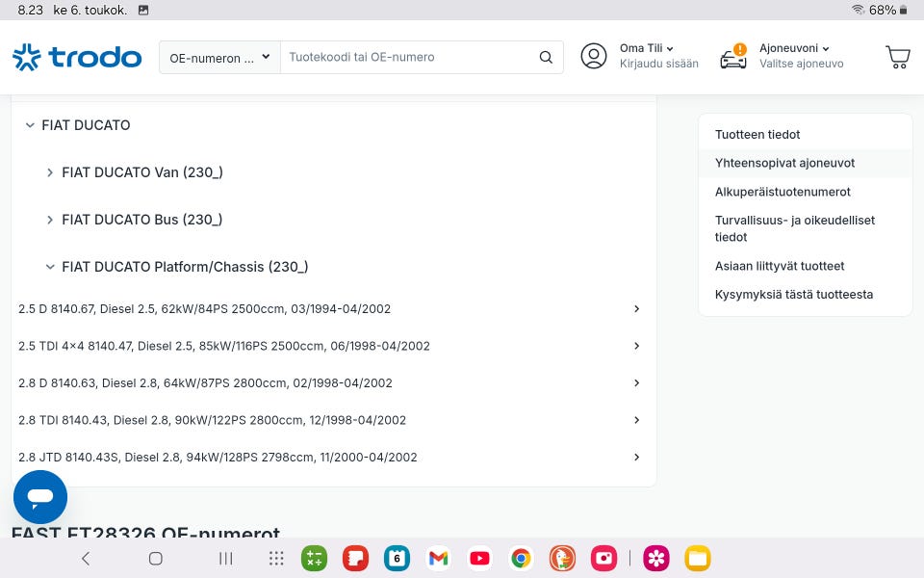Open the pink flower Gallery app
The height and width of the screenshot is (578, 924).
(655, 558)
